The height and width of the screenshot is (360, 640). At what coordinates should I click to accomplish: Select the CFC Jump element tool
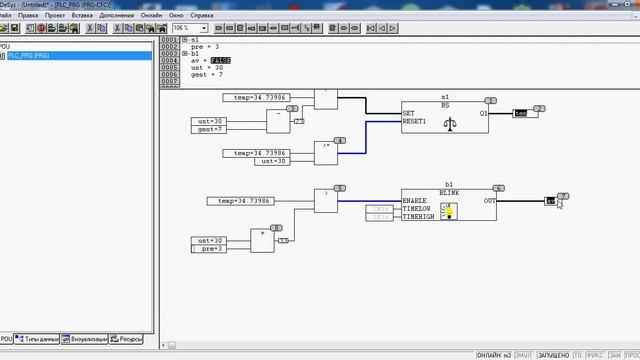point(251,28)
